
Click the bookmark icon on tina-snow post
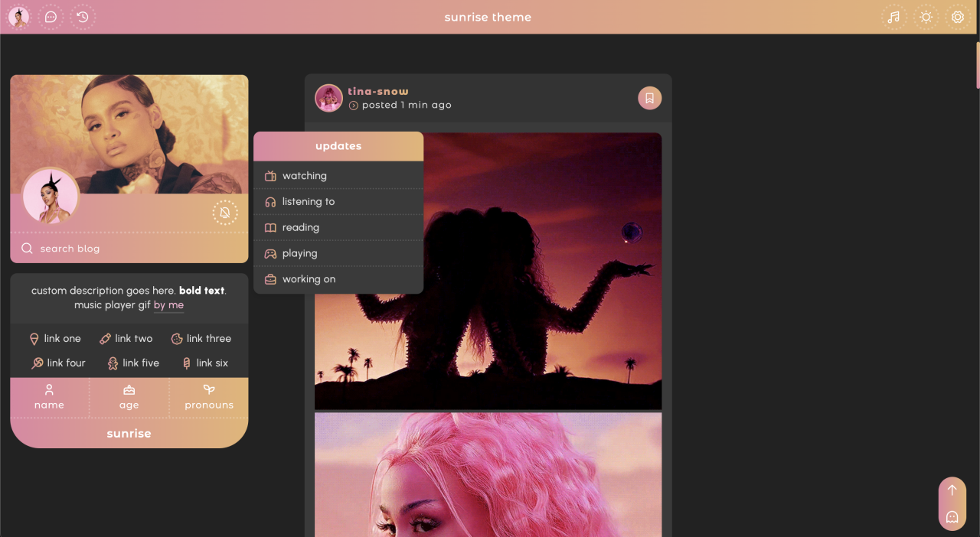(x=649, y=98)
